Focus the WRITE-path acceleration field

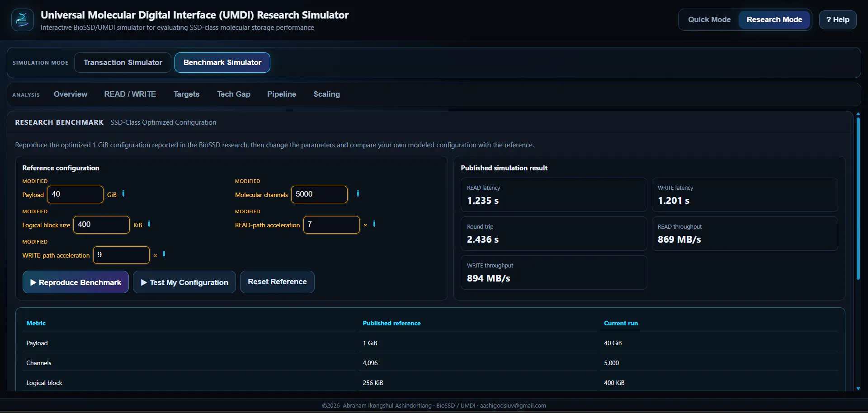click(121, 255)
